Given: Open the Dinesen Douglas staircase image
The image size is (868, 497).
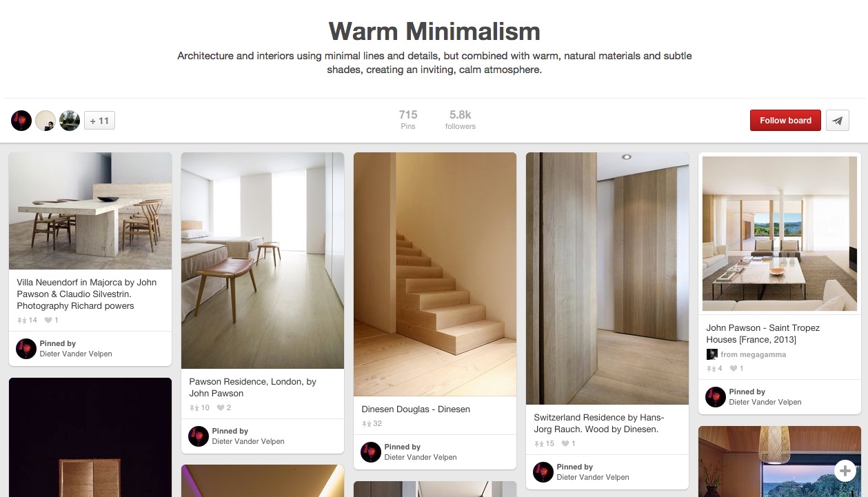Looking at the screenshot, I should tap(435, 274).
